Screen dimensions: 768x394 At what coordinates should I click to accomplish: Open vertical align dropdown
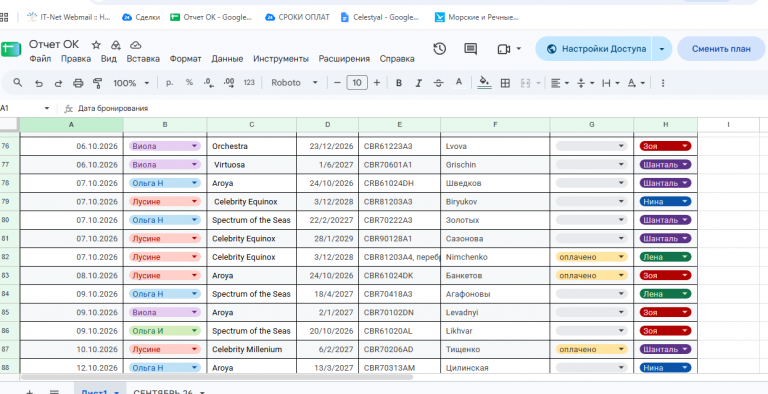click(x=585, y=83)
